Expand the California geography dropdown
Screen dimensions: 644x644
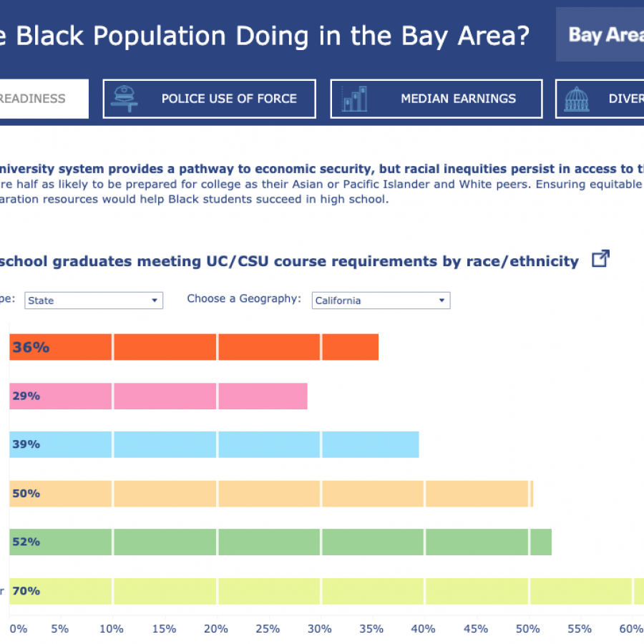click(x=381, y=301)
